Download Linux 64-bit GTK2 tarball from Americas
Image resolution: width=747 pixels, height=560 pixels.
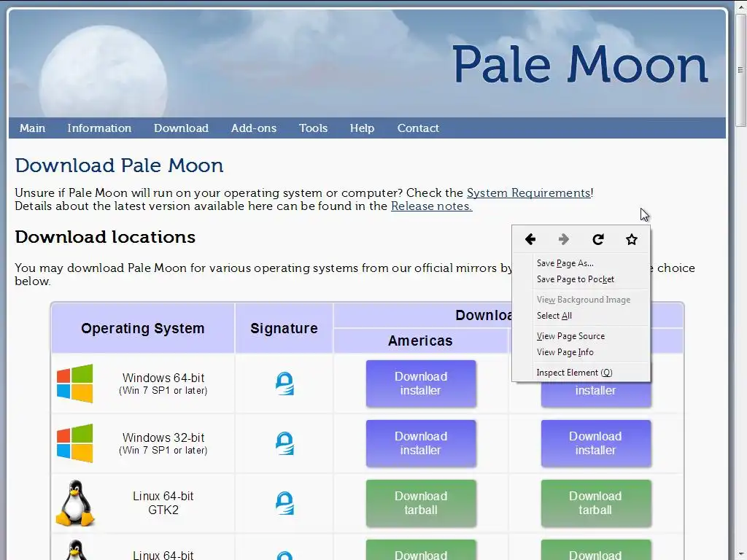pos(421,503)
